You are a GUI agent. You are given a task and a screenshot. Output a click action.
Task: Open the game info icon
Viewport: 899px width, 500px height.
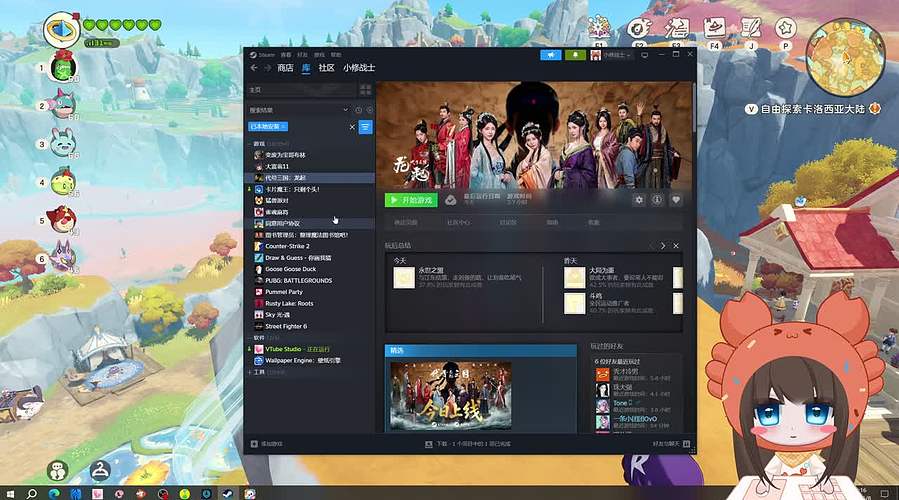tap(657, 200)
